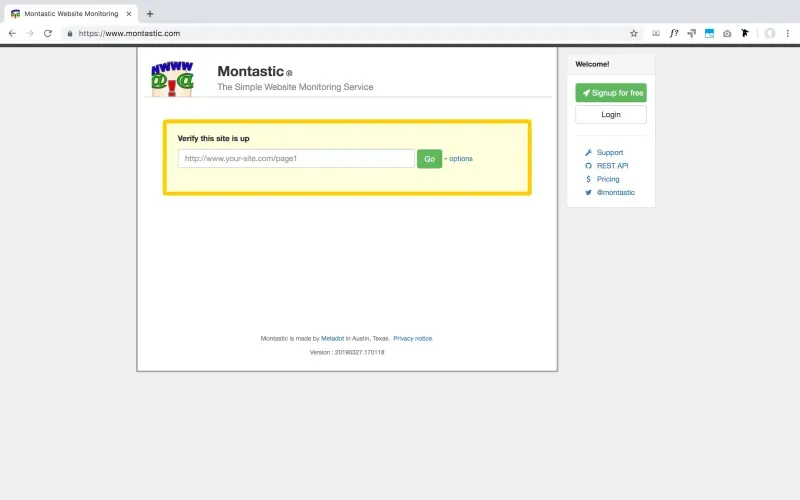Follow the Metadot link in footer
The width and height of the screenshot is (800, 500).
click(x=332, y=338)
